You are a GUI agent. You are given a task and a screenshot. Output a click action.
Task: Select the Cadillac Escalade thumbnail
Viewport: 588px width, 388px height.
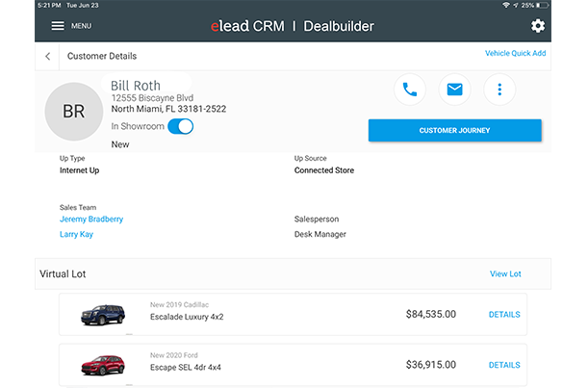102,314
